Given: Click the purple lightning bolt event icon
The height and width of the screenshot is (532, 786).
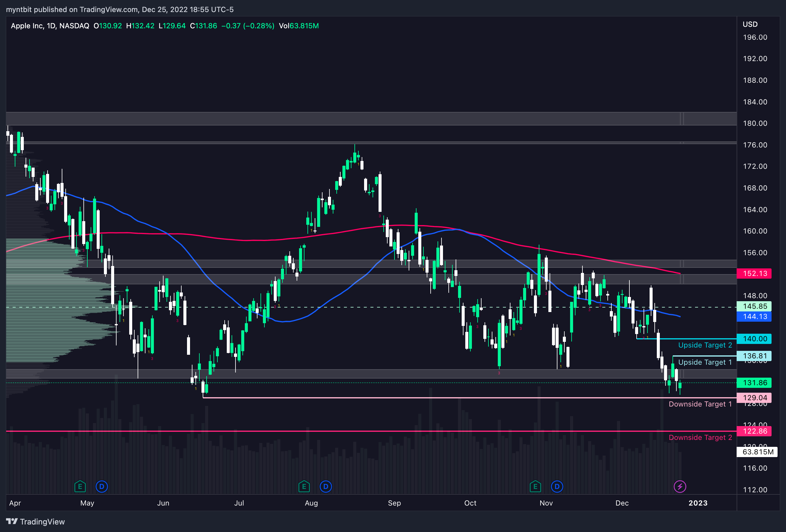Looking at the screenshot, I should [x=680, y=487].
